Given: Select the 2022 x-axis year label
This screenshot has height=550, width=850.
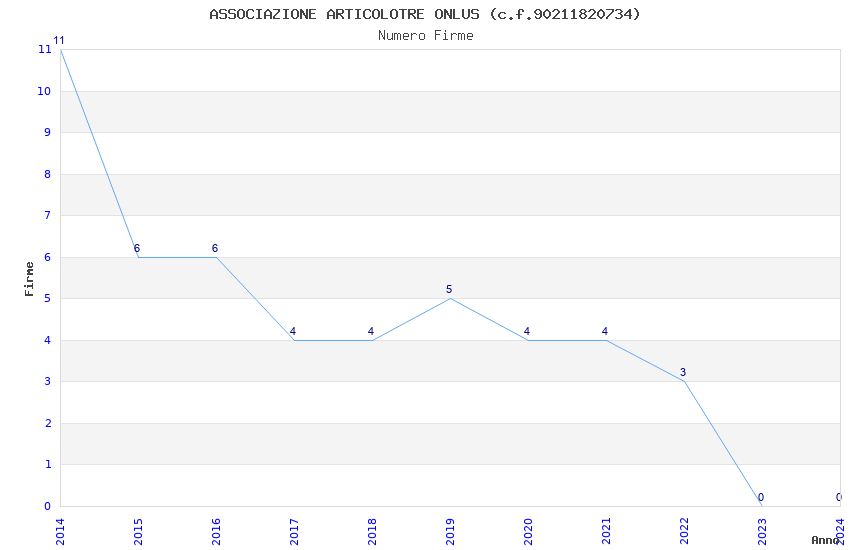Looking at the screenshot, I should tap(684, 532).
